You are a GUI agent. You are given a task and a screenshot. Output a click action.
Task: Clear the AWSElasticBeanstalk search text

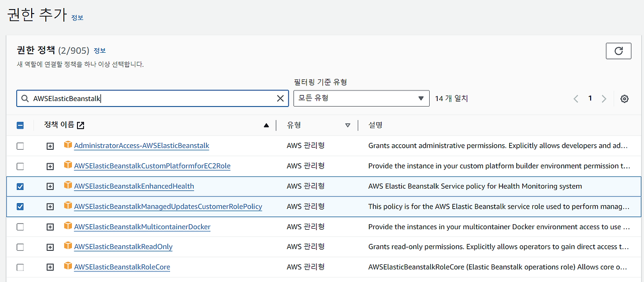280,99
